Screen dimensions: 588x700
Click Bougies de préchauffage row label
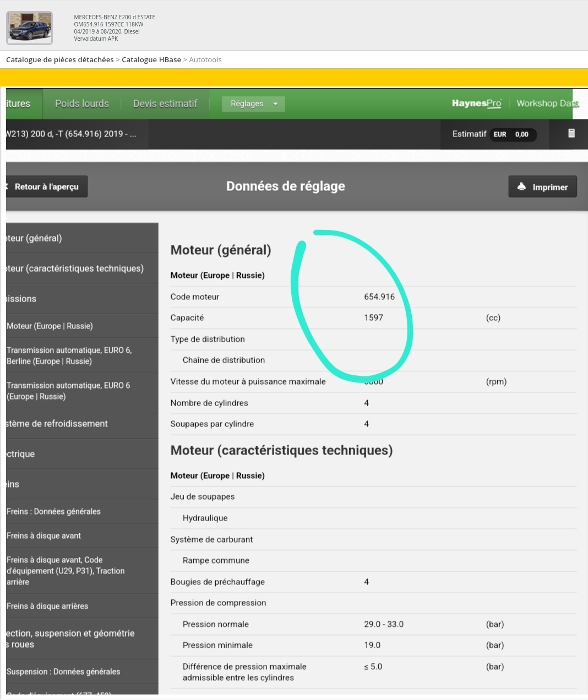point(217,582)
